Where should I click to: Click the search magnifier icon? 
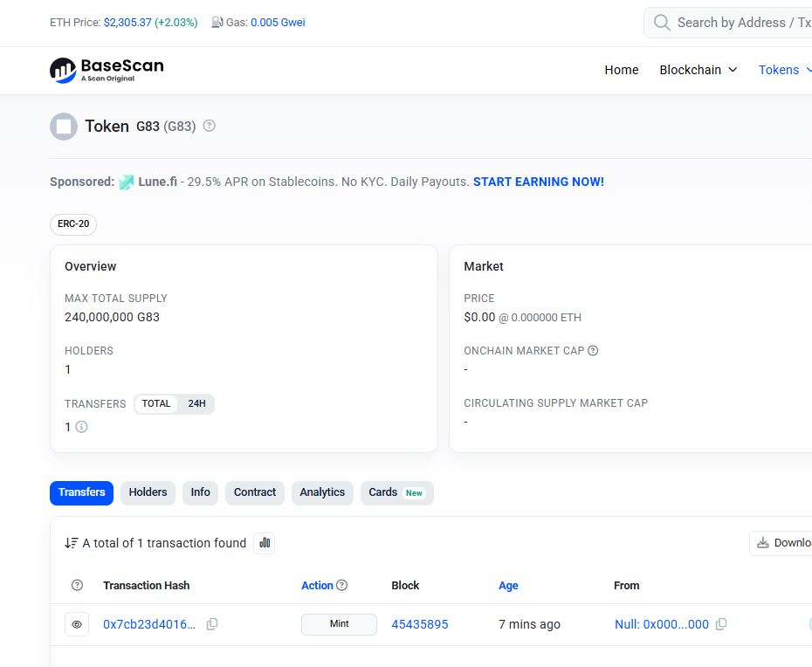click(x=661, y=23)
